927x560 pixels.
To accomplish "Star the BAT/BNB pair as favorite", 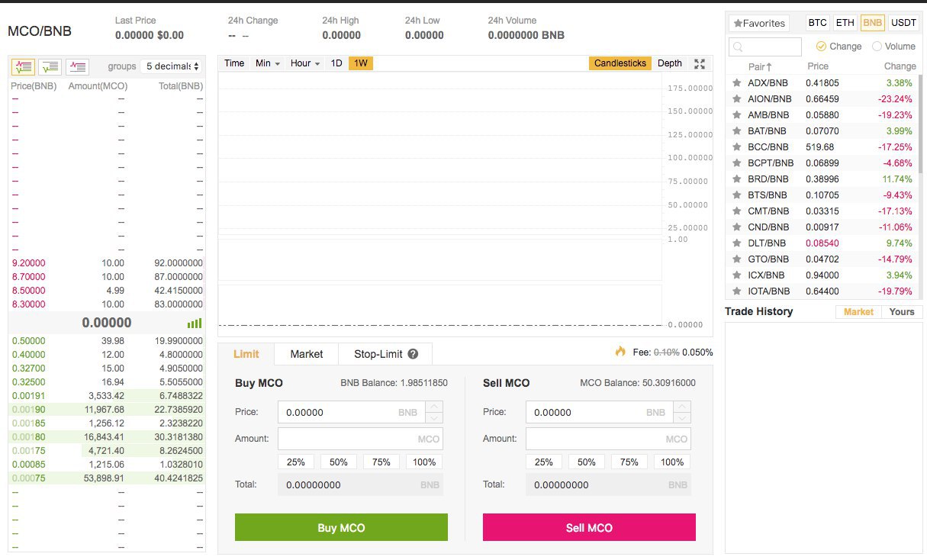I will click(736, 130).
